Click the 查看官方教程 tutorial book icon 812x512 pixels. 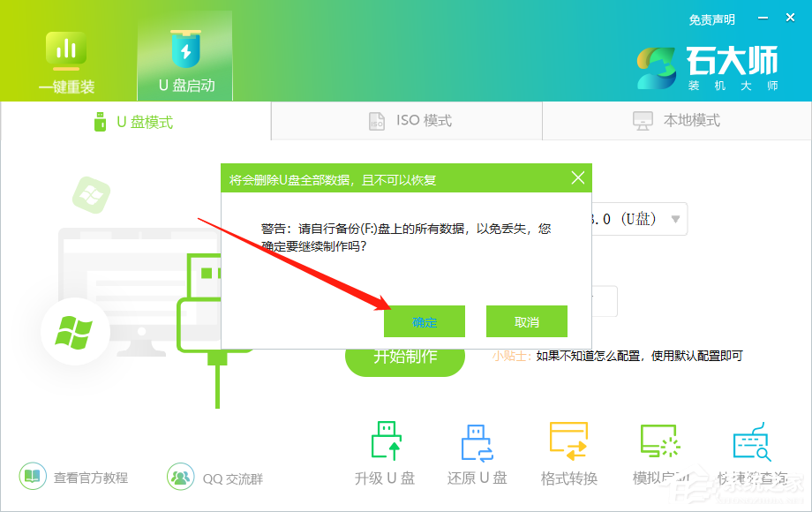tap(32, 476)
